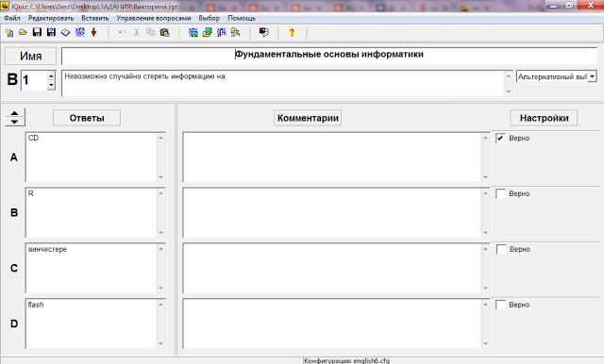This screenshot has width=604, height=364.
Task: Click the Ответы button
Action: (x=87, y=118)
